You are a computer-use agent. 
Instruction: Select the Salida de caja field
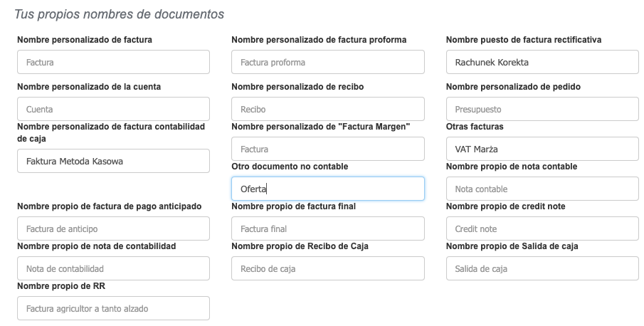pos(542,268)
